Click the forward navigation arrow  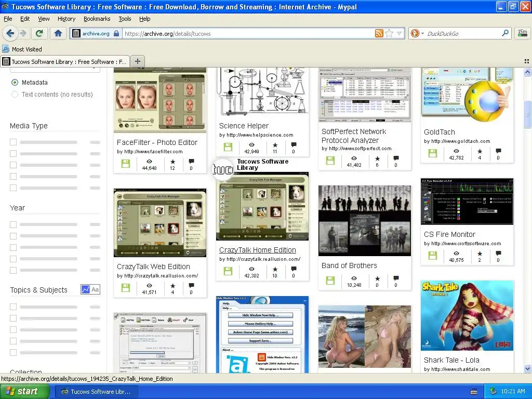click(x=23, y=33)
